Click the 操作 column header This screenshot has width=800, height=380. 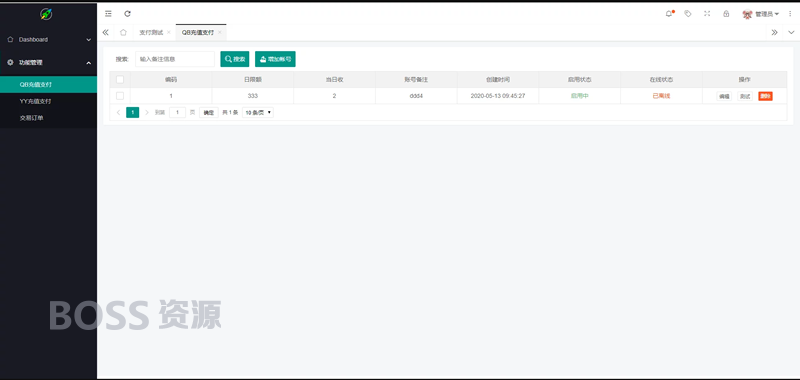coord(744,80)
